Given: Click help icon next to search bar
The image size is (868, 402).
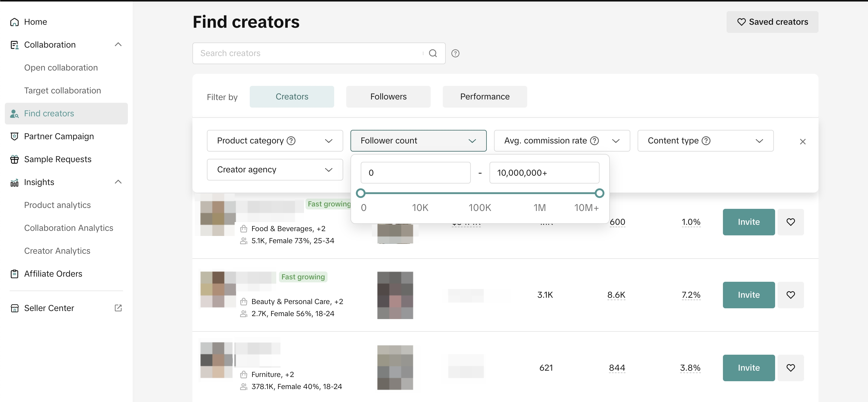Looking at the screenshot, I should click(x=455, y=53).
